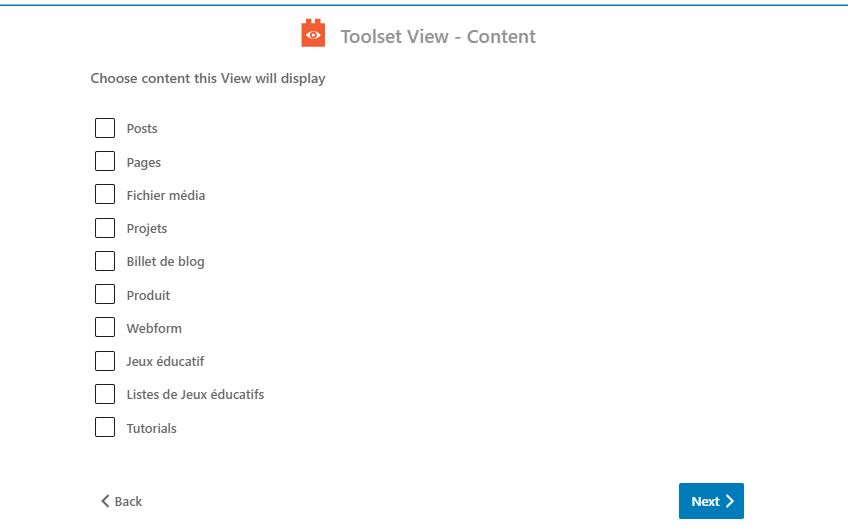The height and width of the screenshot is (532, 848).
Task: Click the Fichier média label text
Action: click(x=165, y=195)
